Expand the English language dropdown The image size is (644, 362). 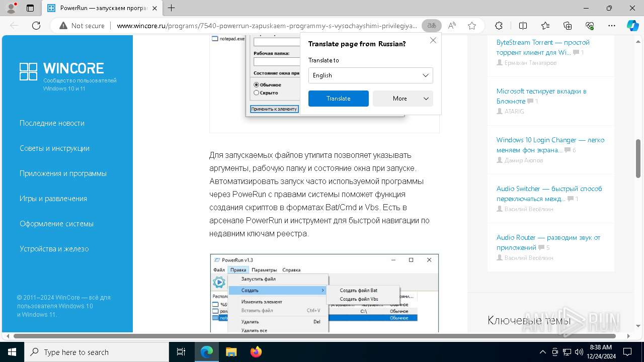[370, 75]
